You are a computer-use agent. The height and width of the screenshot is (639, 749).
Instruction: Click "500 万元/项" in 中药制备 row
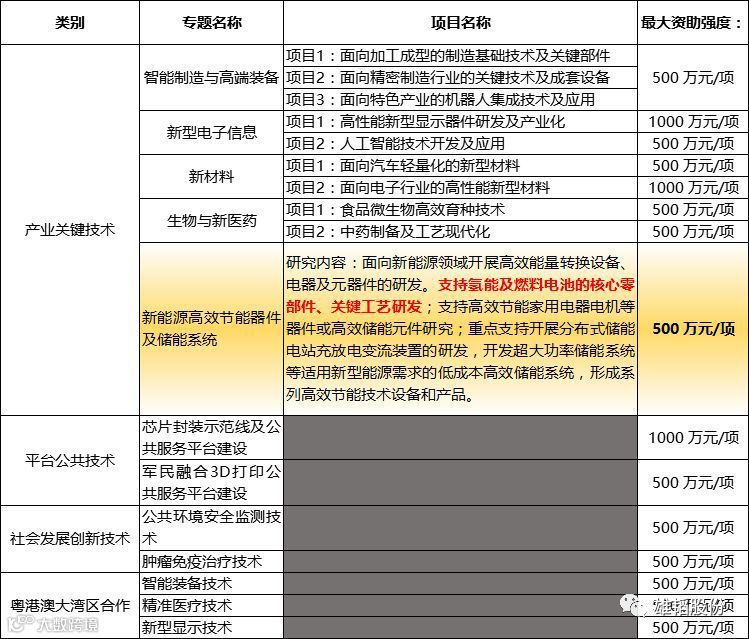(693, 232)
